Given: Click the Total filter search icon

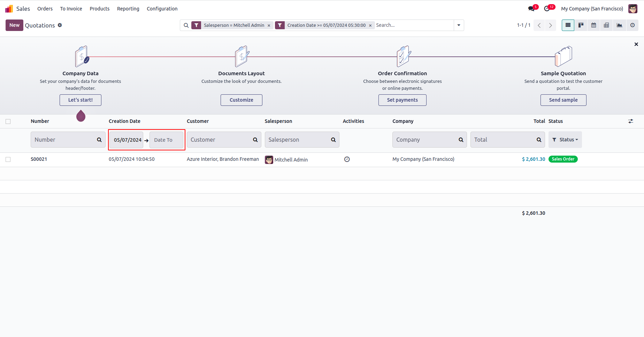Looking at the screenshot, I should click(x=539, y=140).
